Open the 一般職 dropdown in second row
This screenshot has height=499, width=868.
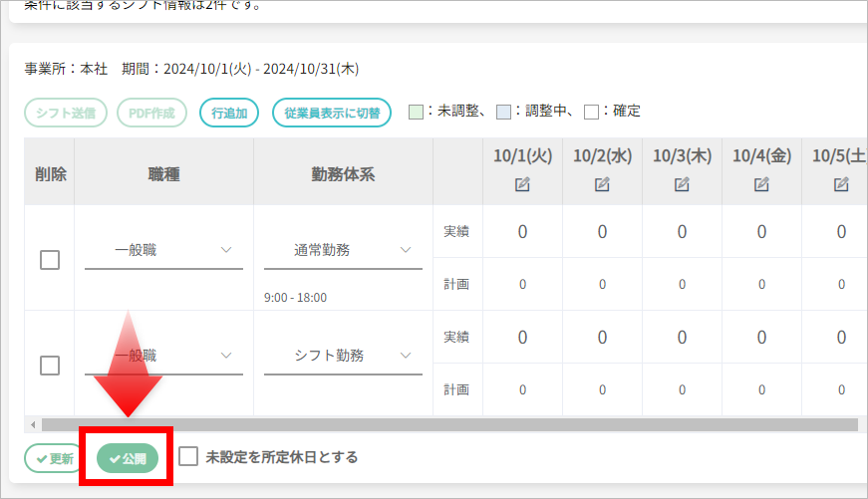pos(163,356)
